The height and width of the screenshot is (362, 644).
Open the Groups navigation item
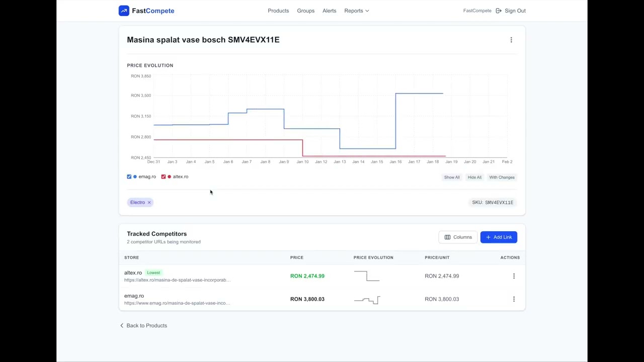[x=305, y=11]
